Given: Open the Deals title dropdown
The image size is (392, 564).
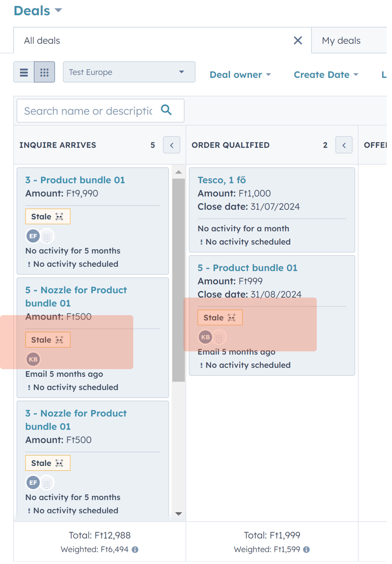Looking at the screenshot, I should coord(38,11).
